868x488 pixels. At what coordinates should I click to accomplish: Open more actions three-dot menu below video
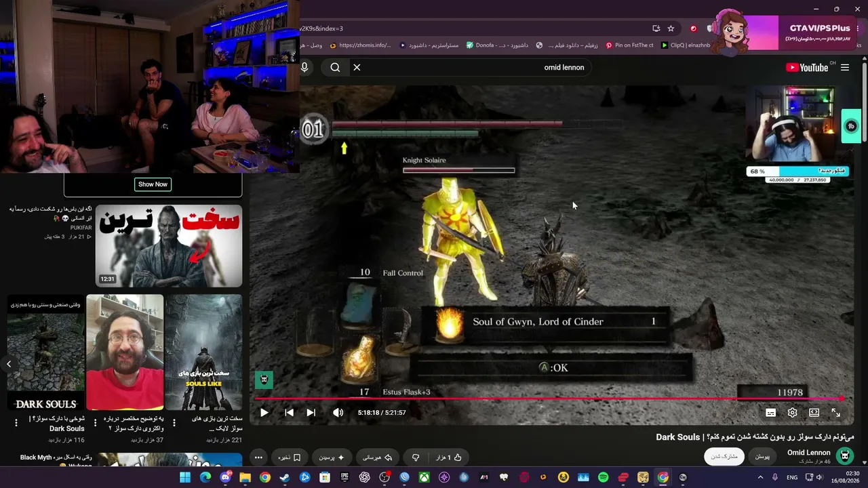pos(258,457)
